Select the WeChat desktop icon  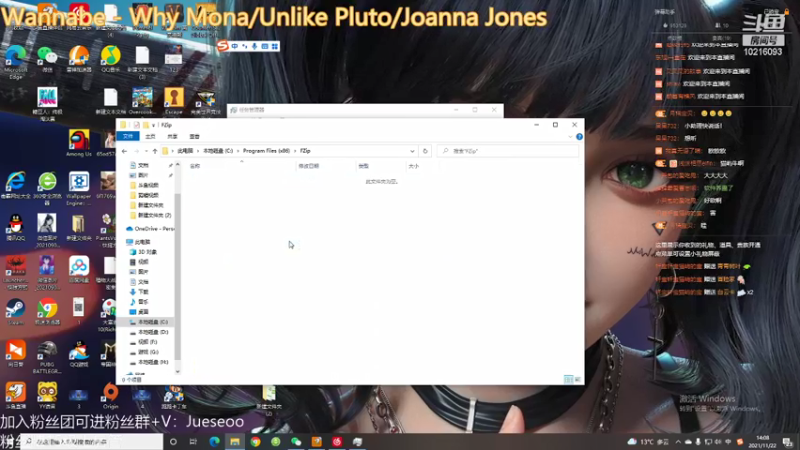point(47,59)
